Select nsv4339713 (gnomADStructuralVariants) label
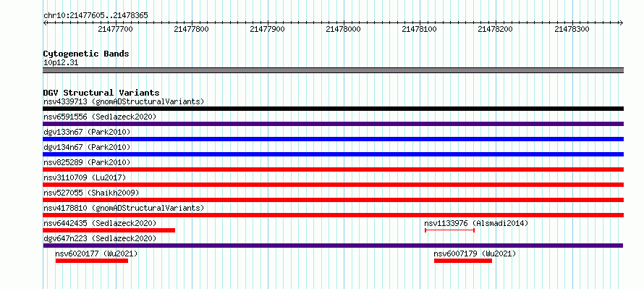The image size is (644, 289). click(x=124, y=101)
